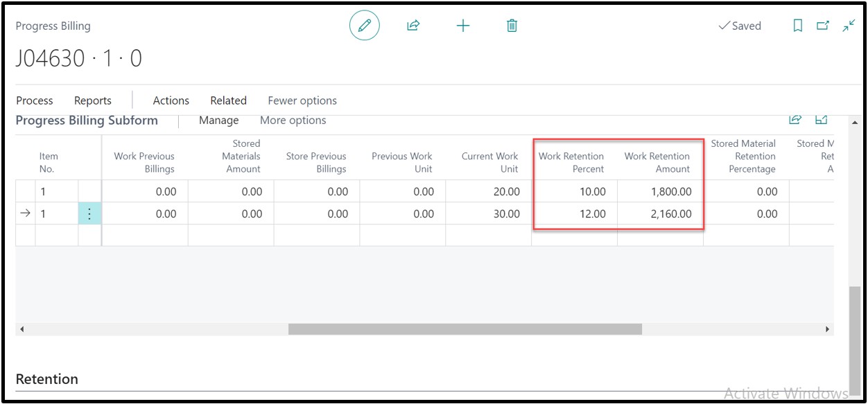Open the Actions menu
Image resolution: width=868 pixels, height=404 pixels.
(x=171, y=100)
